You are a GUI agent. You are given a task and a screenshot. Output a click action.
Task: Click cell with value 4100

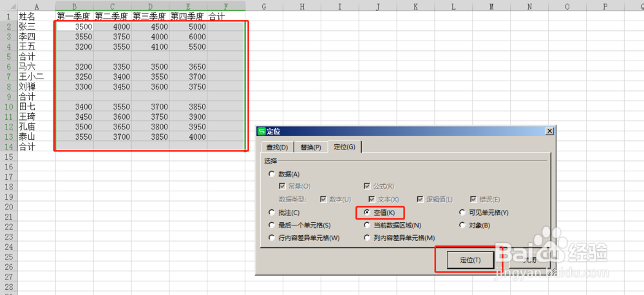tap(150, 46)
